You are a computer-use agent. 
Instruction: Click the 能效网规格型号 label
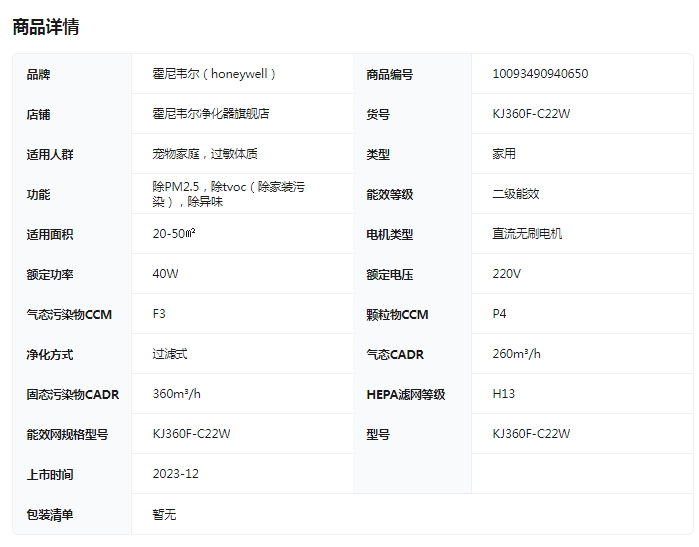tap(67, 435)
